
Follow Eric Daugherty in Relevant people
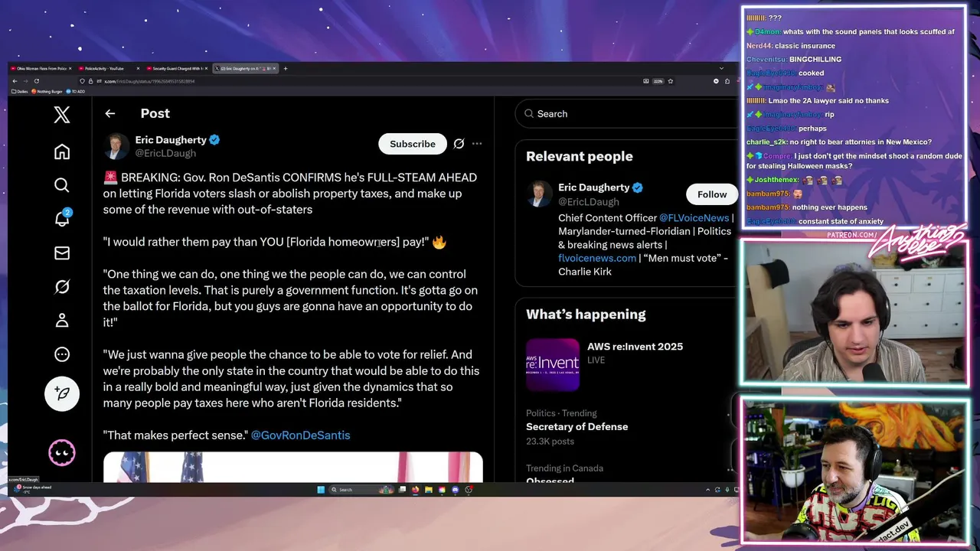point(712,194)
